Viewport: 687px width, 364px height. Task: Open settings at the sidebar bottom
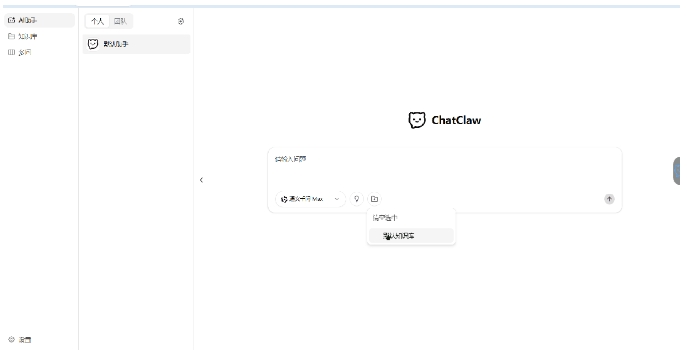[20, 339]
